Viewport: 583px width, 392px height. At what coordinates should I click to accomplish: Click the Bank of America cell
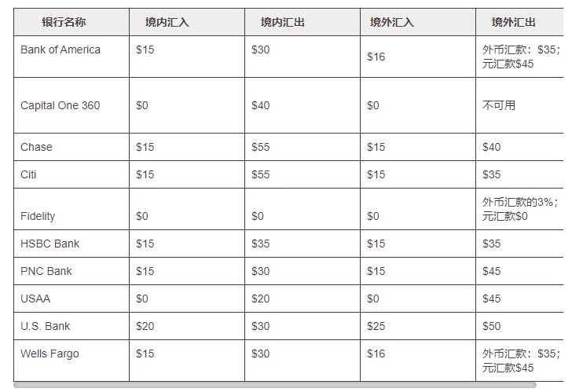[x=71, y=57]
